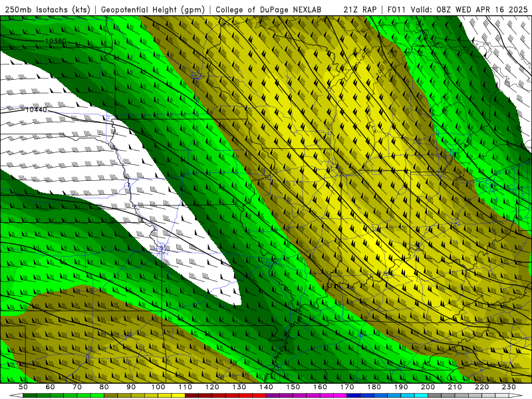
Task: Pick the 150 color scale label
Action: click(x=293, y=387)
